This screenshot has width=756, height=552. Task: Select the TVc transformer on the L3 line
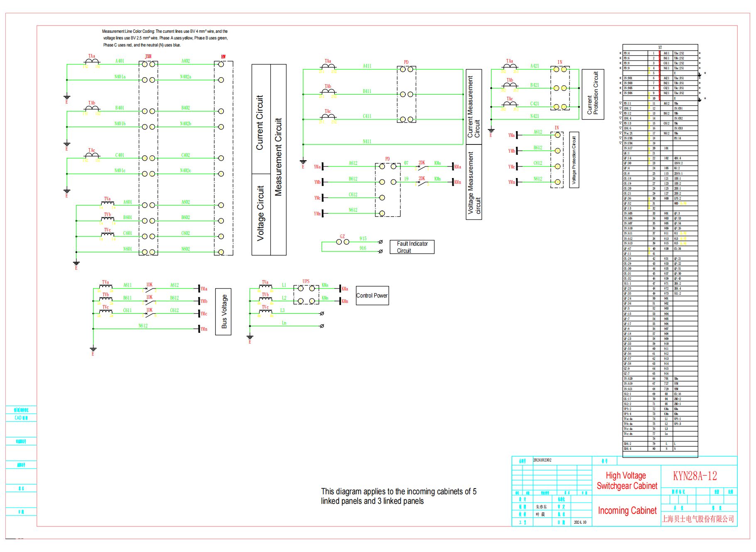pyautogui.click(x=265, y=311)
